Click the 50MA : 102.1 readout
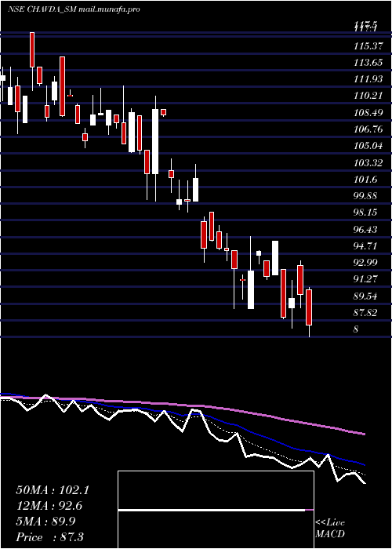The width and height of the screenshot is (392, 549). click(53, 490)
